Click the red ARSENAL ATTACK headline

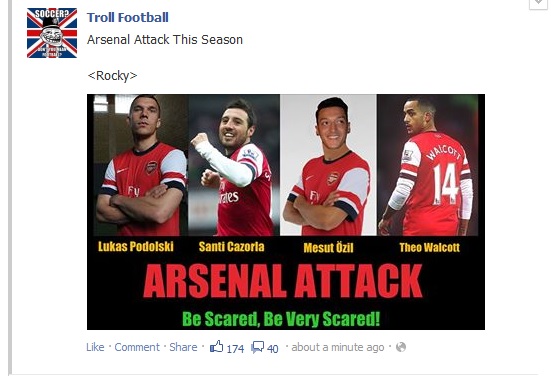(283, 281)
